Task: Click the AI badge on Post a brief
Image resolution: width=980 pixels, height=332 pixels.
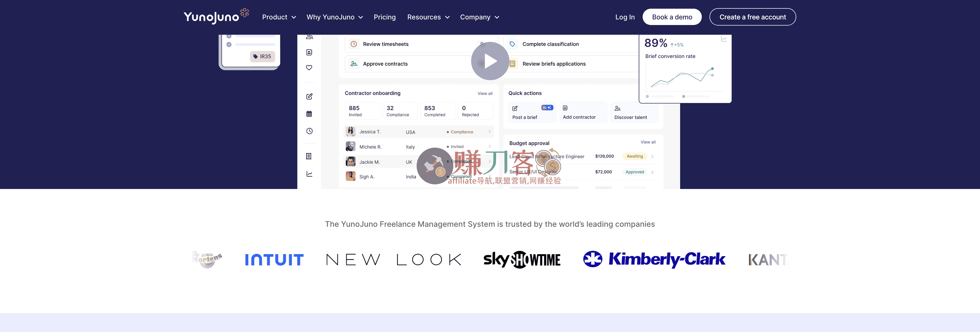Action: tap(547, 108)
